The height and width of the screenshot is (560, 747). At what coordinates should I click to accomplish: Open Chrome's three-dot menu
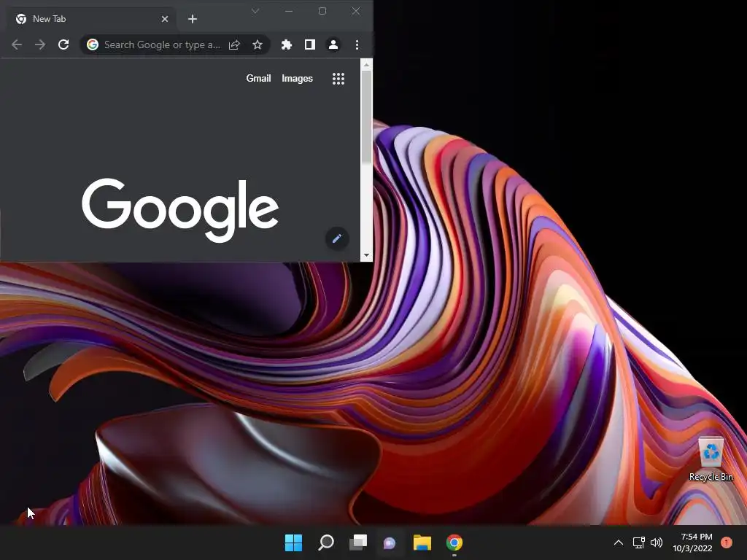point(357,44)
